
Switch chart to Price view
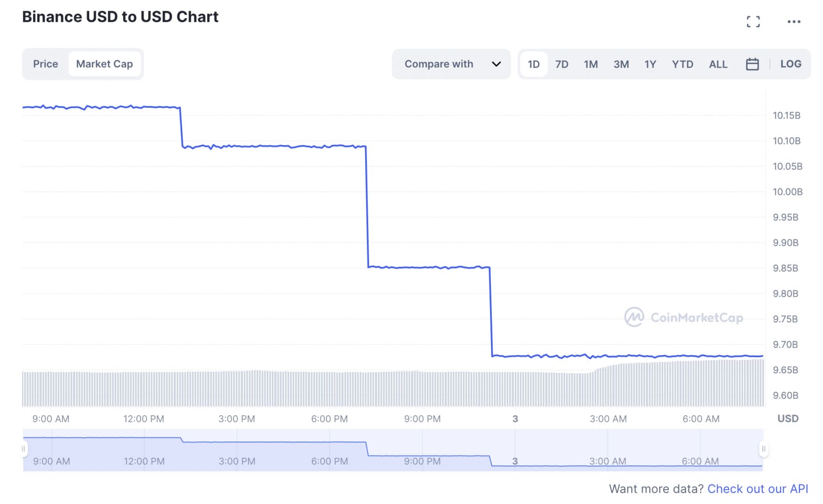point(45,64)
